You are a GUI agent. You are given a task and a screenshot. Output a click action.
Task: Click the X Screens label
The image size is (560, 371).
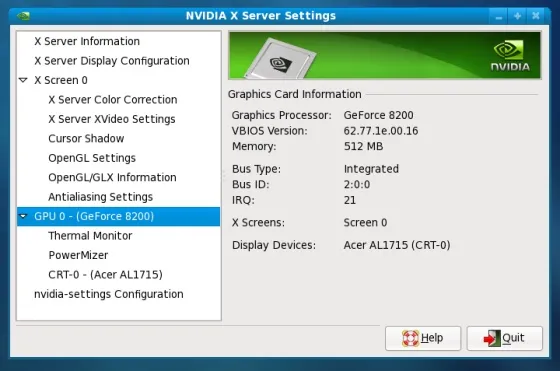point(258,222)
